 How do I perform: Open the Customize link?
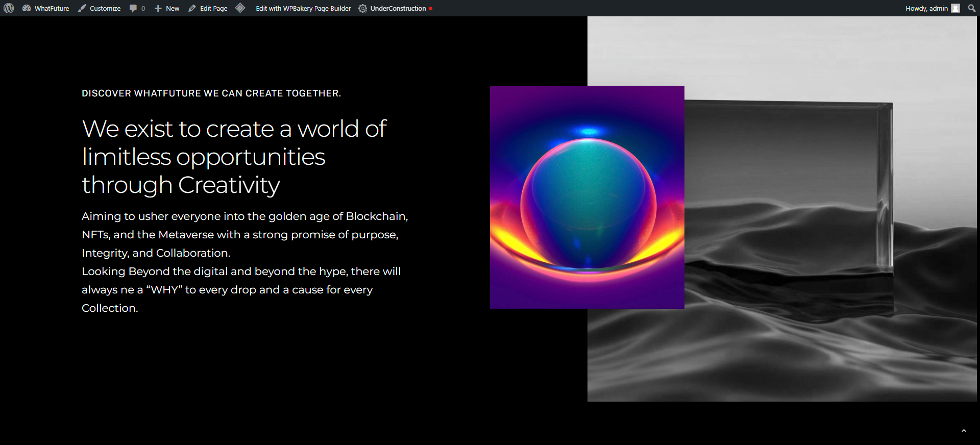(99, 8)
